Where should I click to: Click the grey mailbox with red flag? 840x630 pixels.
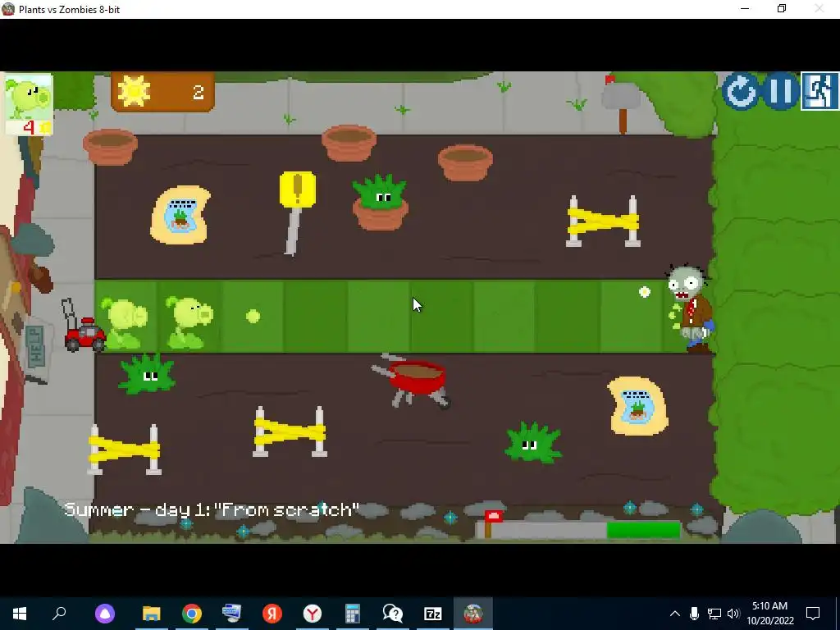coord(621,103)
